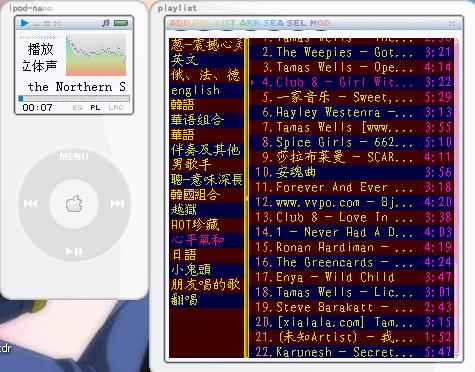
Task: Toggle the LRC lyrics window
Action: [116, 108]
